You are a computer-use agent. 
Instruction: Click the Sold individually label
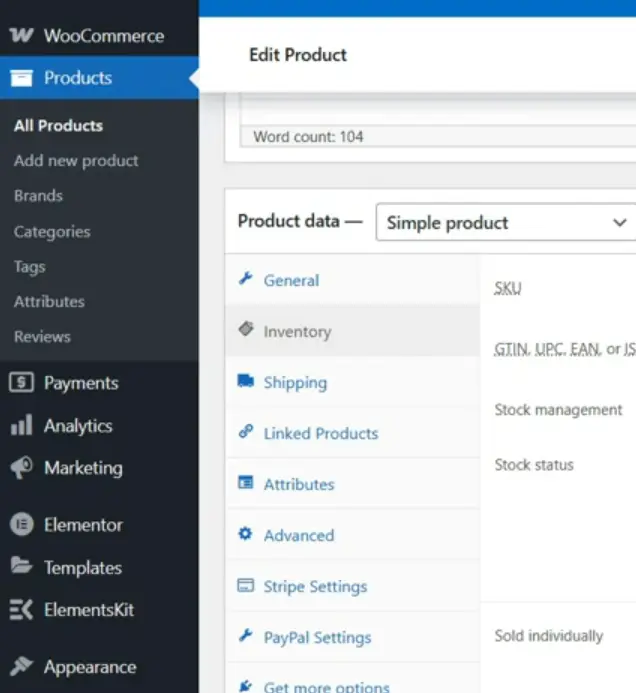[x=548, y=636]
